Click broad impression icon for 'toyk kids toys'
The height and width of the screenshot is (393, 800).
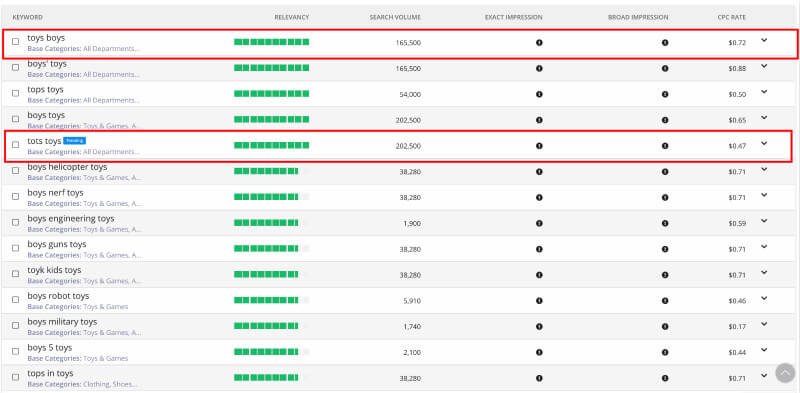tap(665, 275)
